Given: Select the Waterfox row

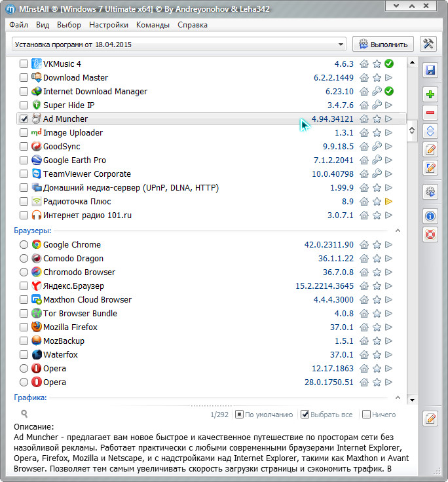Looking at the screenshot, I should click(212, 355).
